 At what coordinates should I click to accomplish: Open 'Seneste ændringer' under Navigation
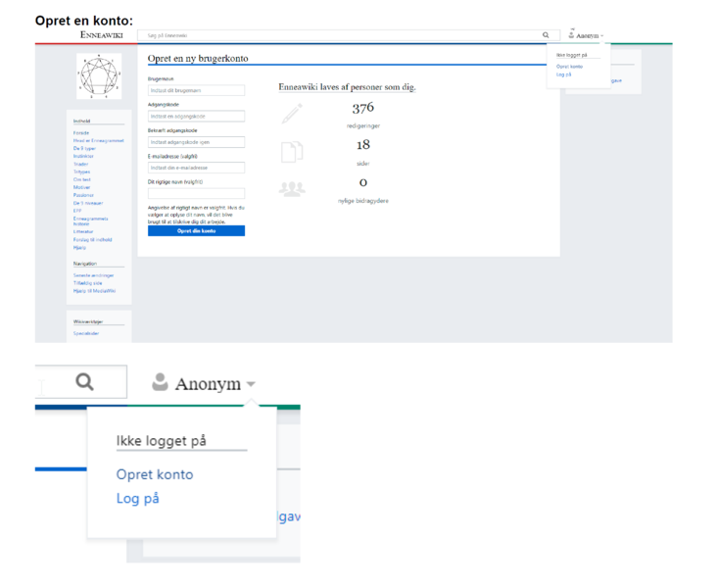(93, 275)
